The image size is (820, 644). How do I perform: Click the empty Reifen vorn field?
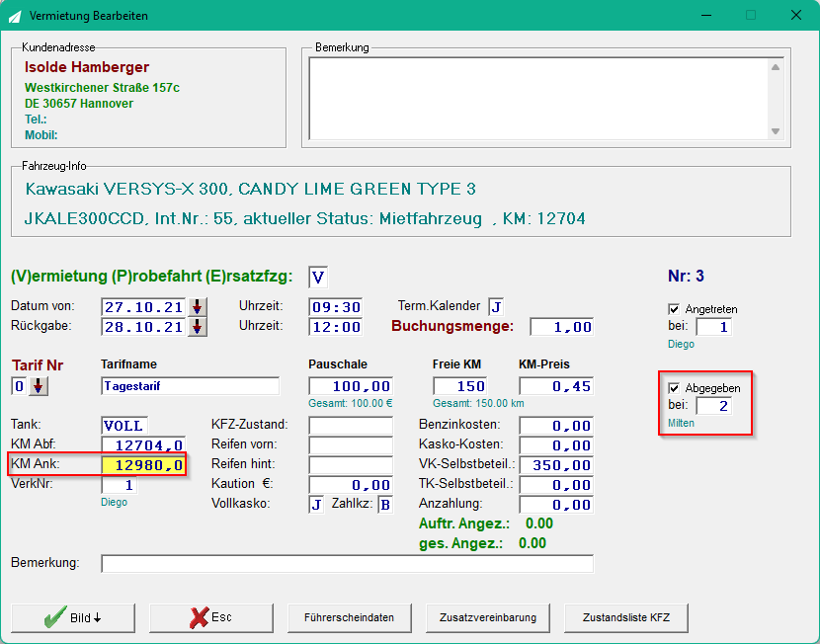(x=351, y=444)
